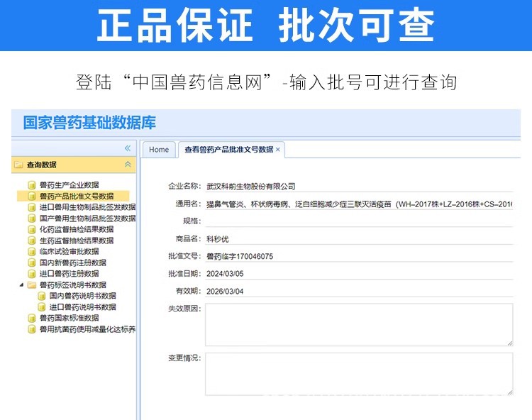Open 生药监督抽检结果数据 entry
The image size is (532, 420).
77,241
